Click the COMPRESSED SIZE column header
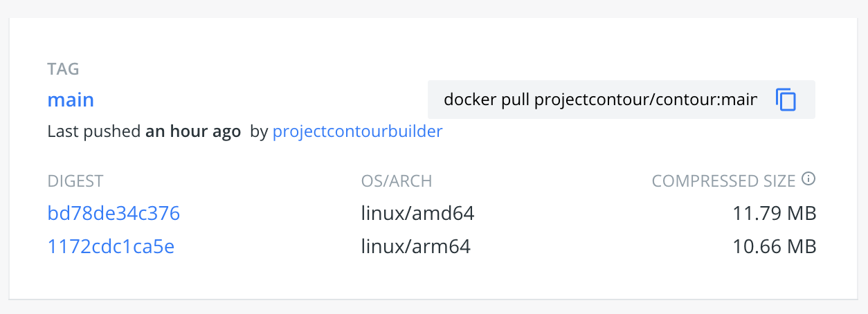868x314 pixels. pyautogui.click(x=723, y=181)
